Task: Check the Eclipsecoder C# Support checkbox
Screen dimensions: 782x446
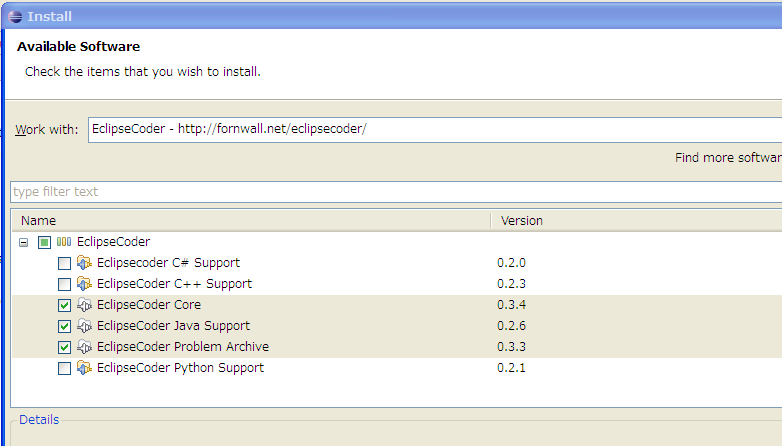Action: coord(64,263)
